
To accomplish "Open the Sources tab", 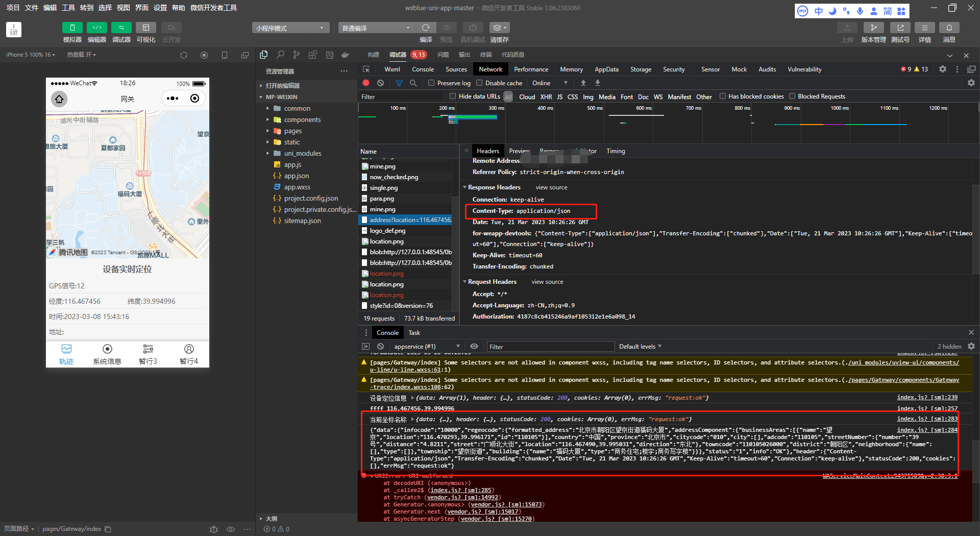I will point(456,69).
